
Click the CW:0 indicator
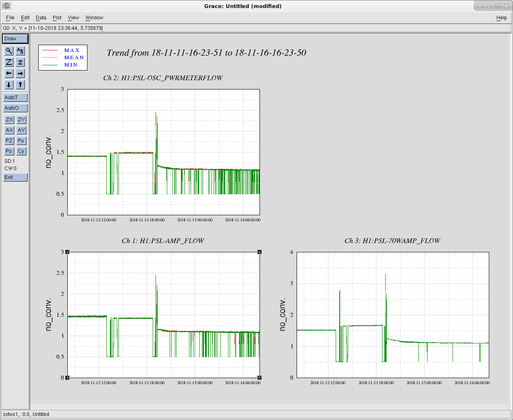pyautogui.click(x=10, y=168)
